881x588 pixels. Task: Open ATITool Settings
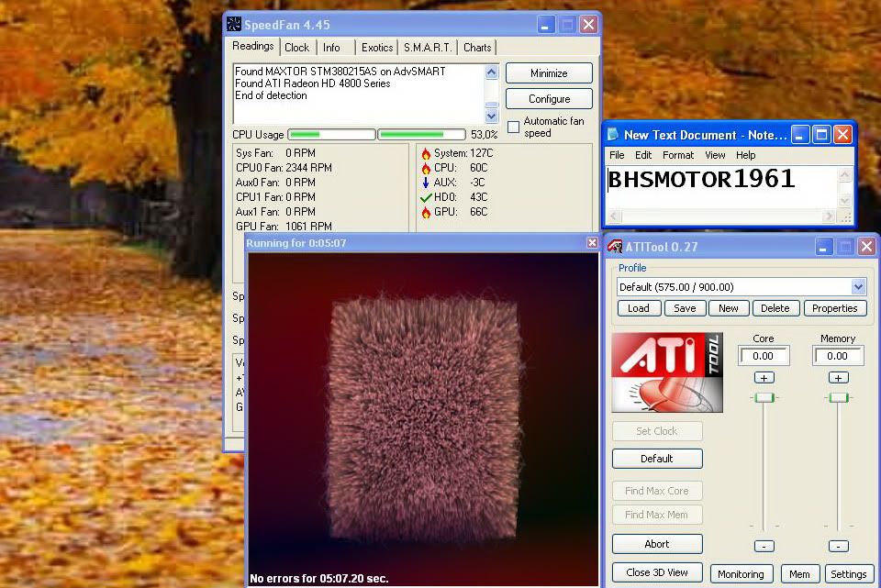tap(848, 574)
